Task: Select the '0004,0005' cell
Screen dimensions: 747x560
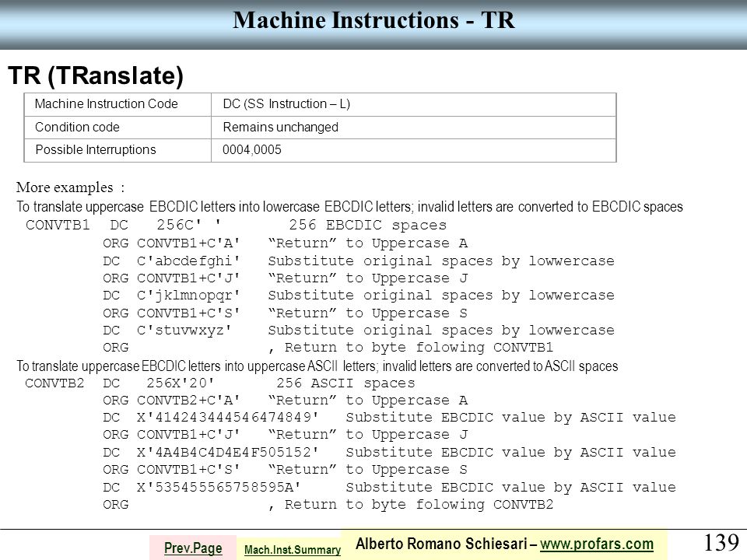Action: (x=413, y=150)
